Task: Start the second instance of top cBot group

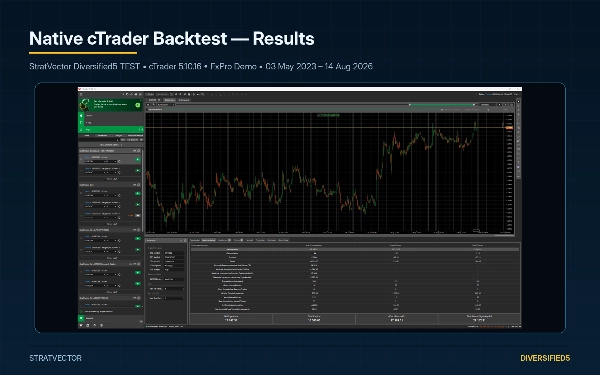Action: pyautogui.click(x=138, y=170)
